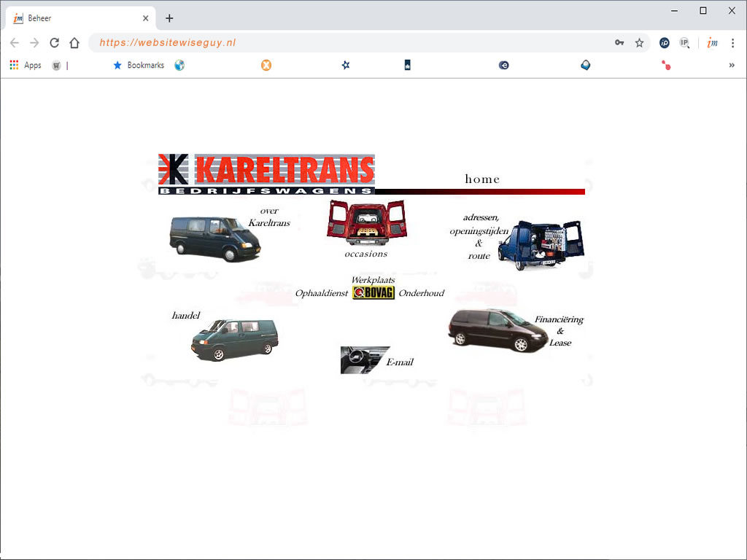Screen dimensions: 747x560
Task: Click the Kareltrans logo banner
Action: pos(266,174)
